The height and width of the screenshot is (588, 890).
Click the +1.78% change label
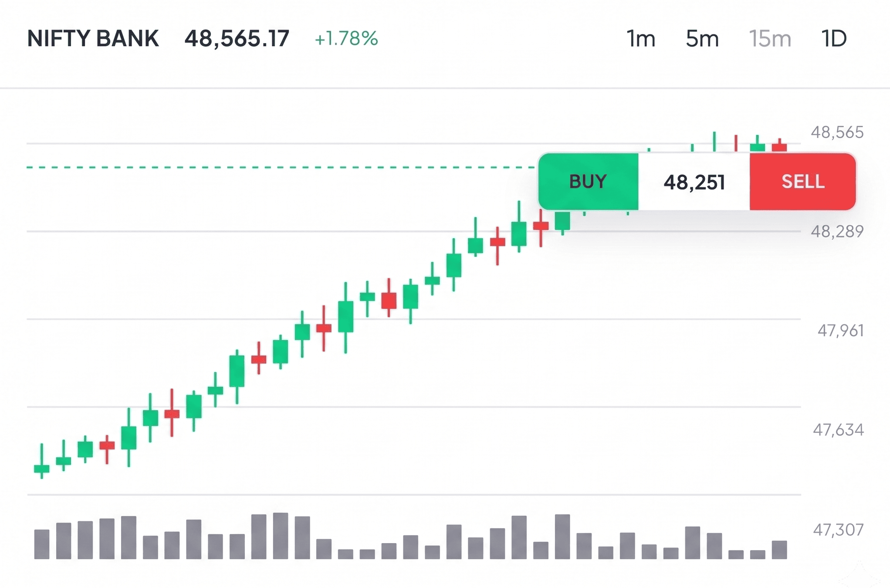(346, 38)
